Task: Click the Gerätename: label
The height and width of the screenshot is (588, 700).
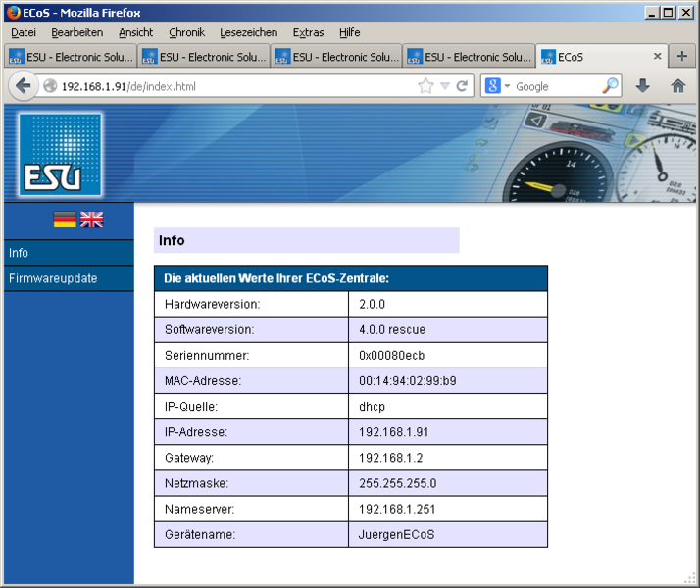Action: click(200, 534)
